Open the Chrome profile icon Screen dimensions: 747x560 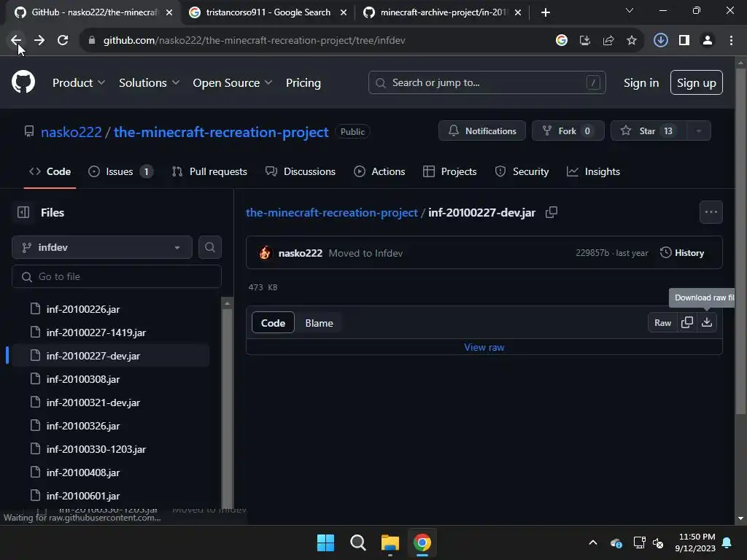[x=708, y=41]
